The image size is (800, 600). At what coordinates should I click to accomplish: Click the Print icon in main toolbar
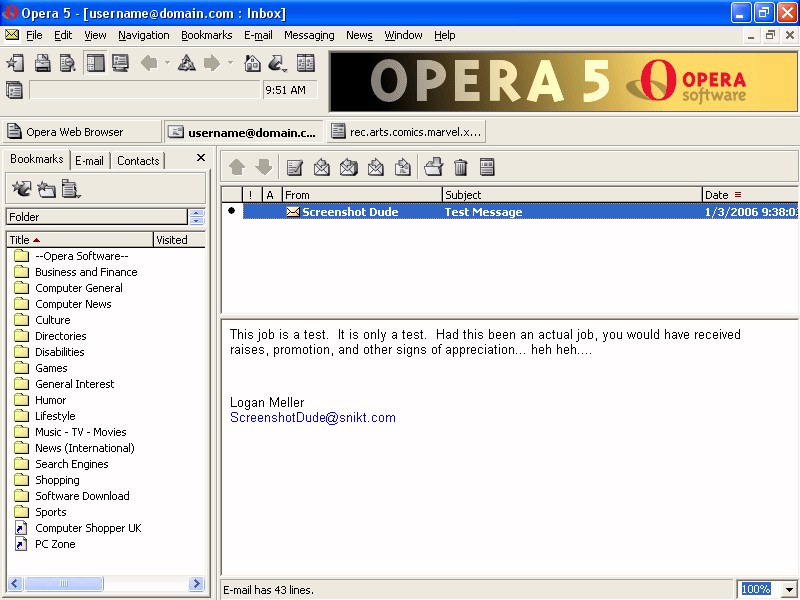coord(42,63)
